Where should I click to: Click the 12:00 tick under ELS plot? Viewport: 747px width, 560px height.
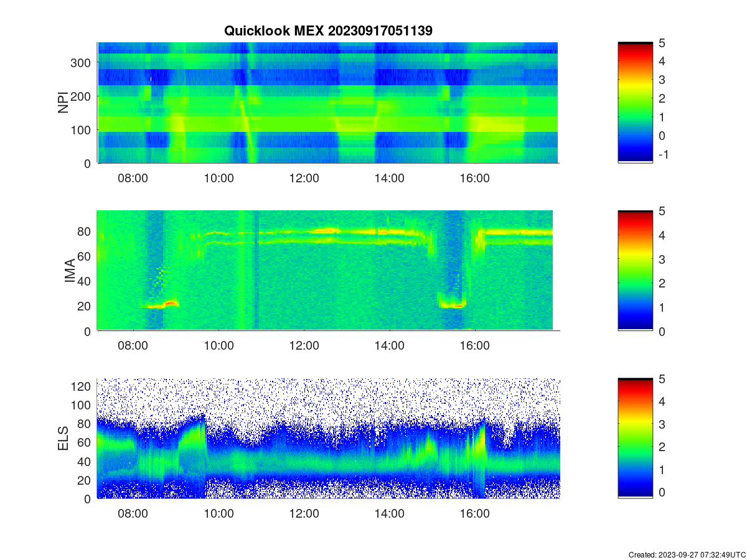click(x=304, y=514)
